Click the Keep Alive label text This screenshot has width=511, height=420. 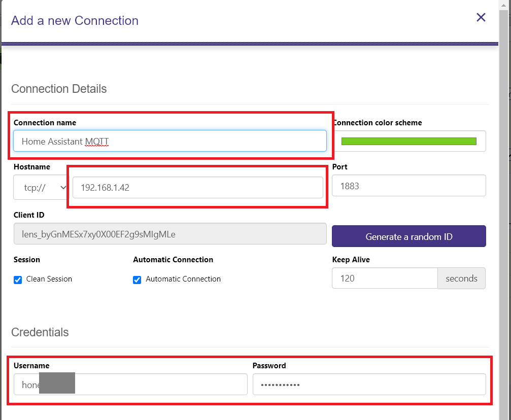pyautogui.click(x=351, y=260)
